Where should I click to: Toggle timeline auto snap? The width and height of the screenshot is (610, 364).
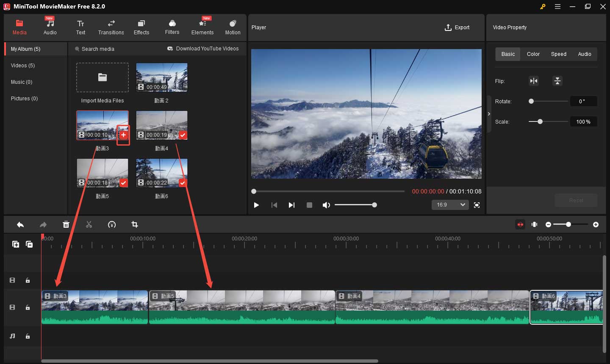[x=520, y=224]
